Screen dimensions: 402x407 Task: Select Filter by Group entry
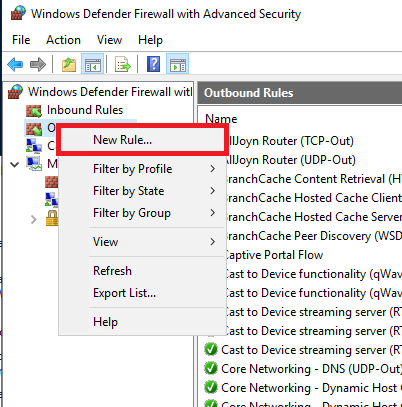pos(142,213)
